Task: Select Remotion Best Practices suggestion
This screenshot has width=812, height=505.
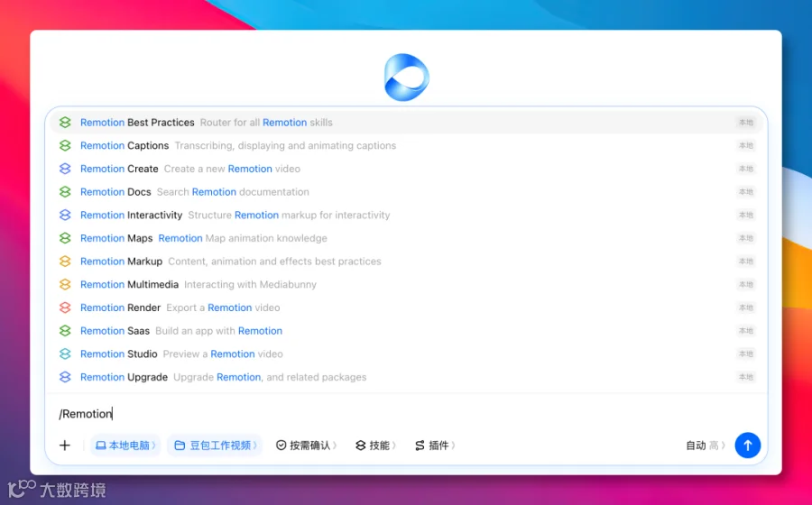Action: point(406,123)
